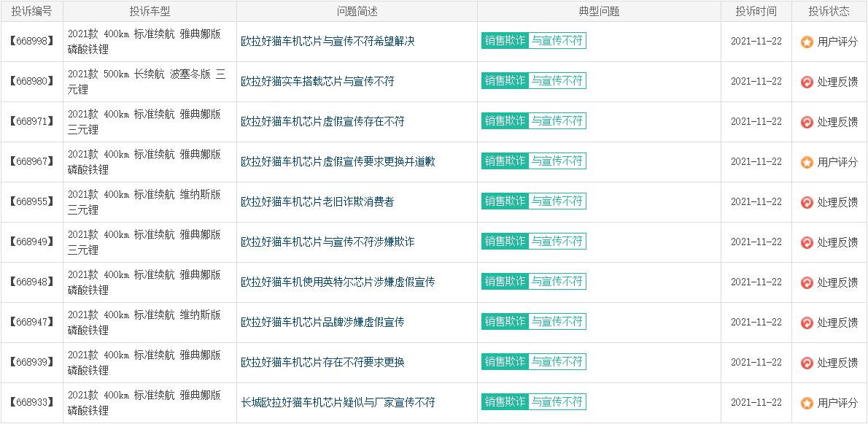The width and height of the screenshot is (868, 424).
Task: Click the 投诉时间 column header
Action: point(756,11)
